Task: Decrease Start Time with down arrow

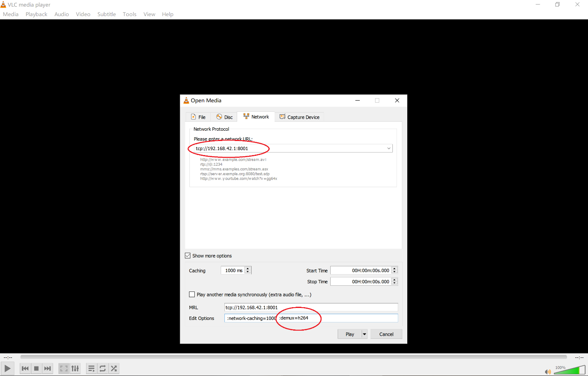Action: coord(394,272)
